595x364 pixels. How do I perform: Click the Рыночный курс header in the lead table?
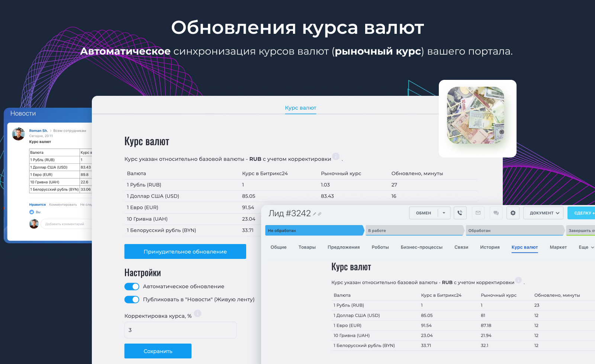click(x=499, y=295)
